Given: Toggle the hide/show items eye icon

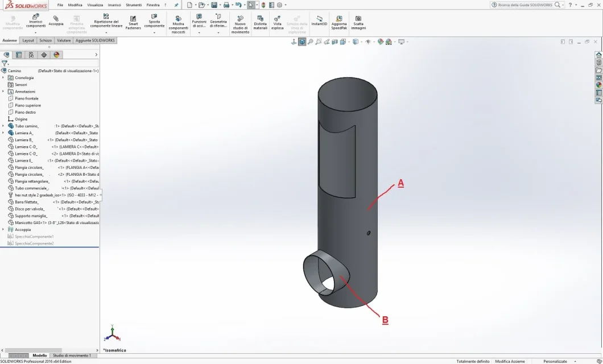Looking at the screenshot, I should click(368, 42).
